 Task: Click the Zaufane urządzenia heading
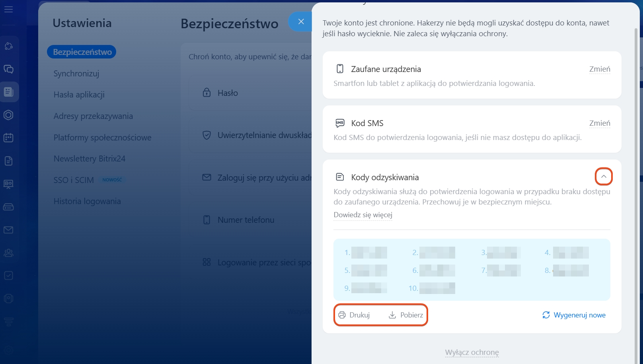pos(386,69)
